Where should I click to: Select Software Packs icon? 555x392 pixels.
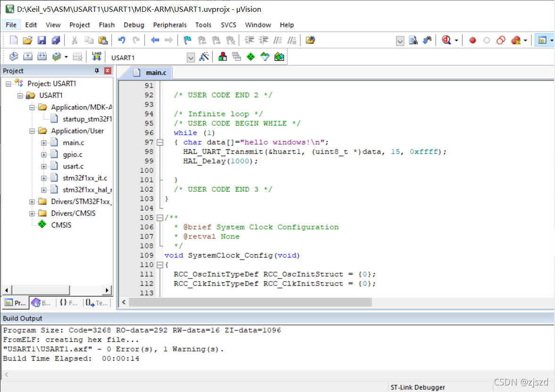pos(265,57)
